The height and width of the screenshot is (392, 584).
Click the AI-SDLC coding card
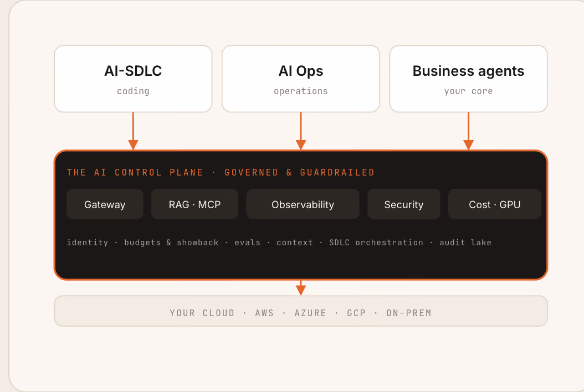(x=133, y=79)
